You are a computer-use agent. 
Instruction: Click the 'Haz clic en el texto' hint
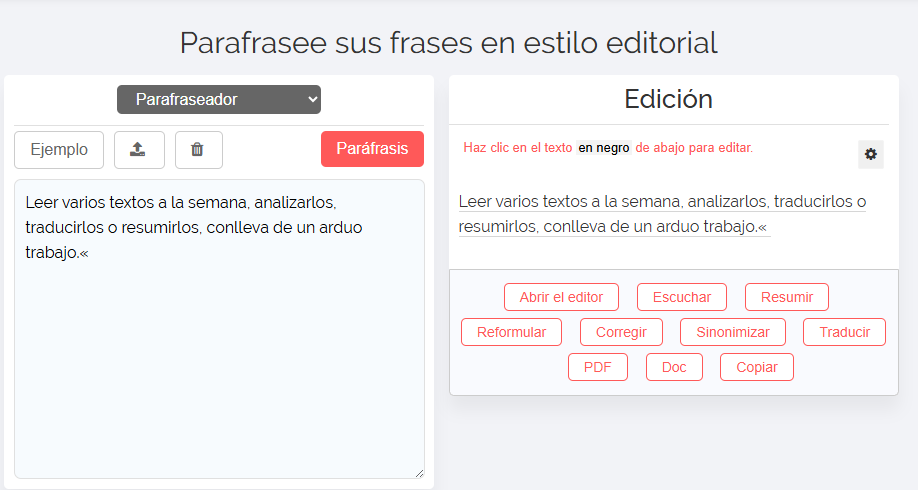608,148
